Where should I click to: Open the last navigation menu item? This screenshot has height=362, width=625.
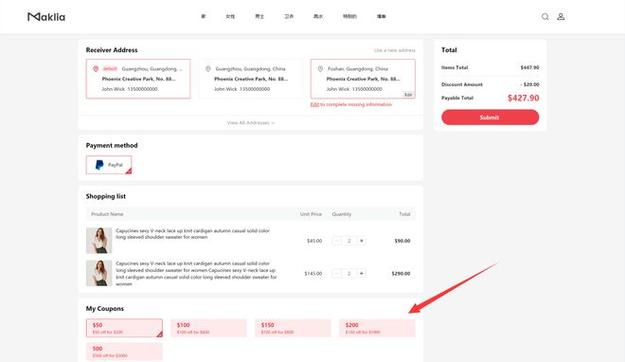click(x=381, y=16)
